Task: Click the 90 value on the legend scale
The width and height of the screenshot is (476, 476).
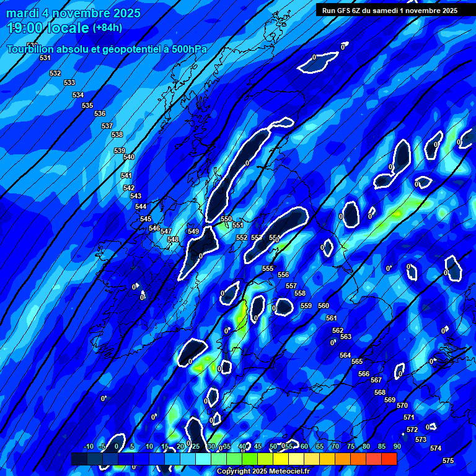Action: (x=397, y=447)
